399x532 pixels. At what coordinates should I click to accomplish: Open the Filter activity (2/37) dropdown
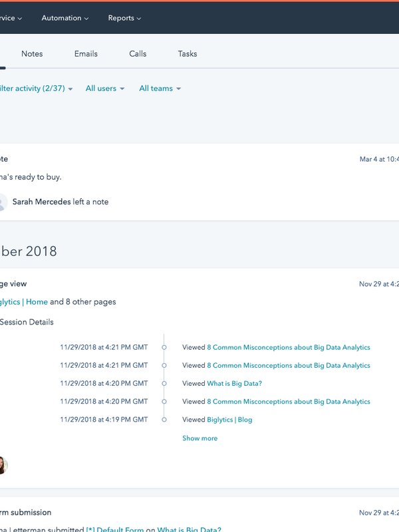(35, 88)
